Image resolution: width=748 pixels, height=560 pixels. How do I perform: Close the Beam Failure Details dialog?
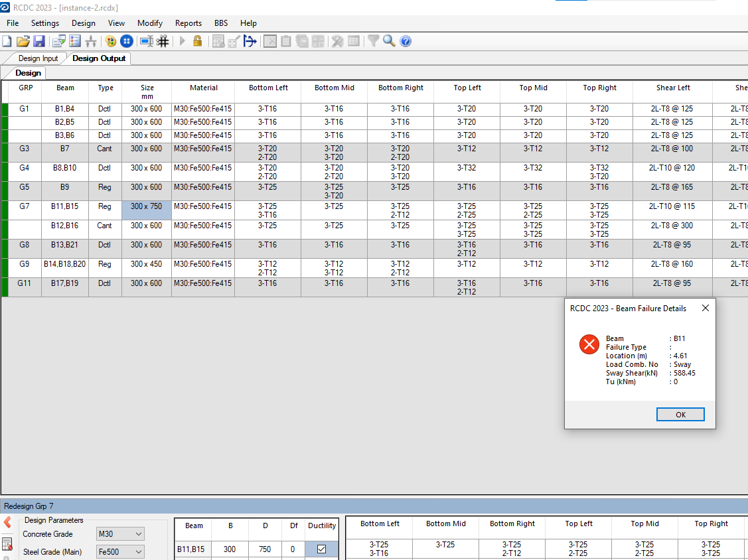(705, 309)
